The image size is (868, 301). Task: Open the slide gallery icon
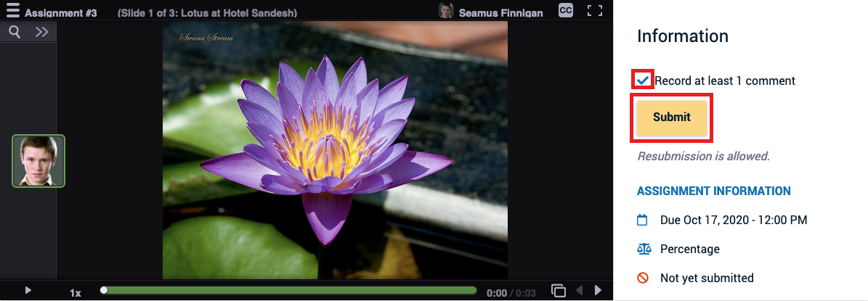click(558, 290)
